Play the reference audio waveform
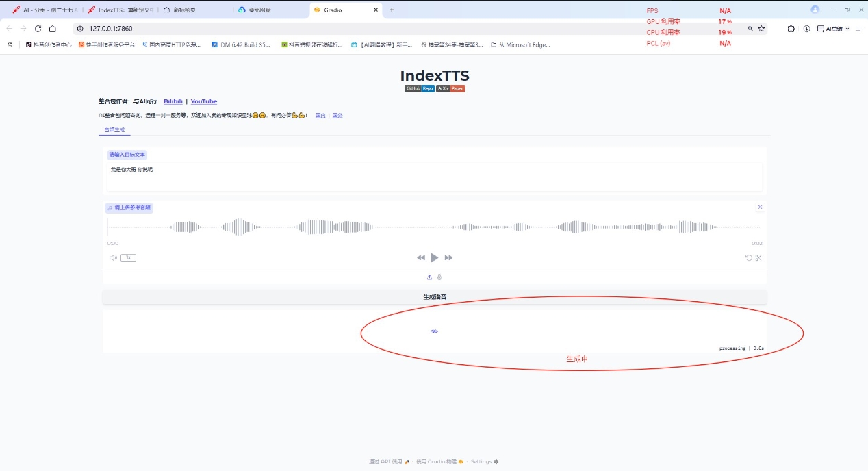 (435, 257)
